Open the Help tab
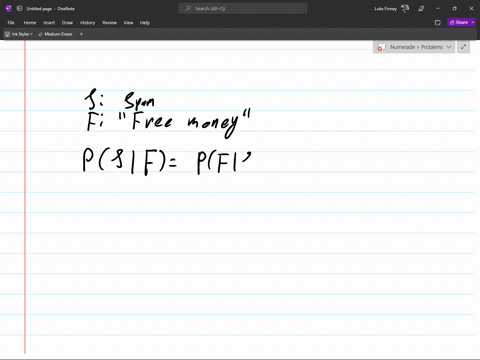The width and height of the screenshot is (480, 360). click(145, 23)
